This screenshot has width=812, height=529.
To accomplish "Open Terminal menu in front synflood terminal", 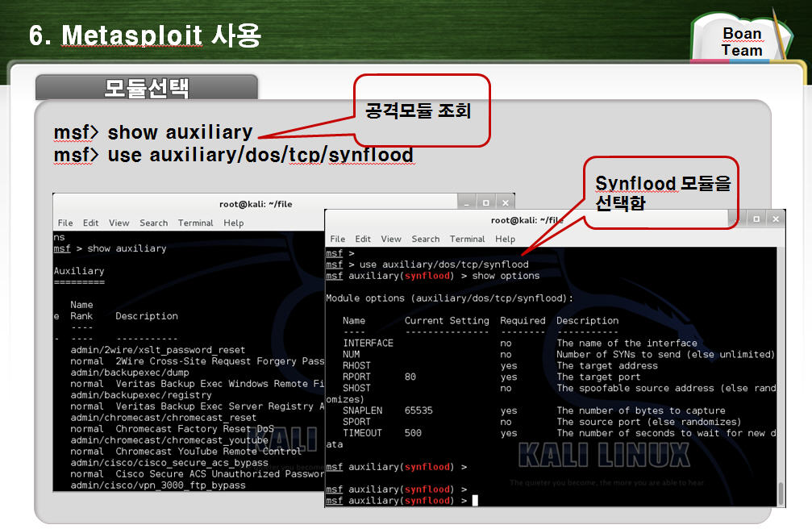I will pos(467,239).
